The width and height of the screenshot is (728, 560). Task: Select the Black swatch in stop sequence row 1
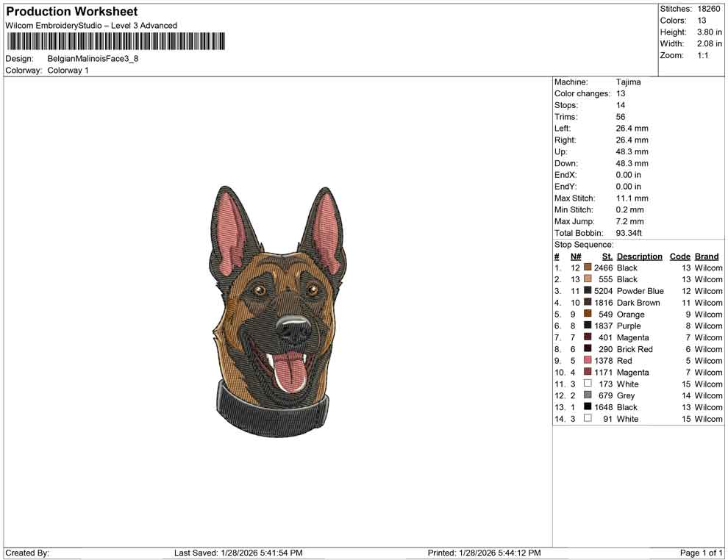pos(588,268)
